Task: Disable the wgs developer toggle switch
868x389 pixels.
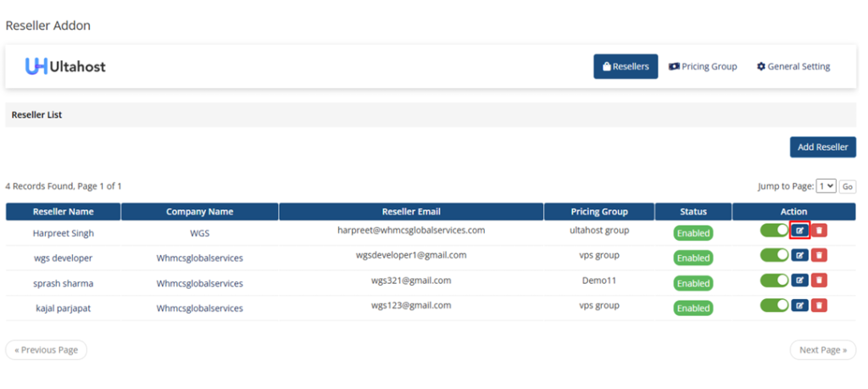Action: pyautogui.click(x=774, y=256)
